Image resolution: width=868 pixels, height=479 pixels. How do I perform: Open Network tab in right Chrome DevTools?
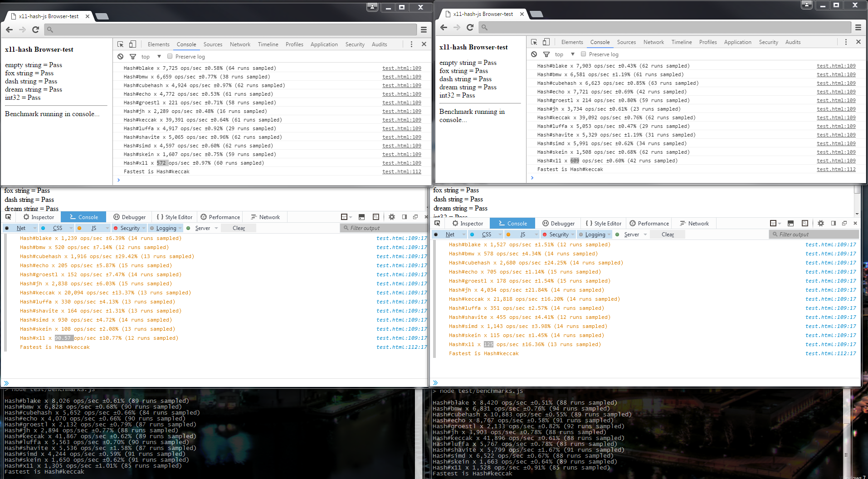pos(653,42)
